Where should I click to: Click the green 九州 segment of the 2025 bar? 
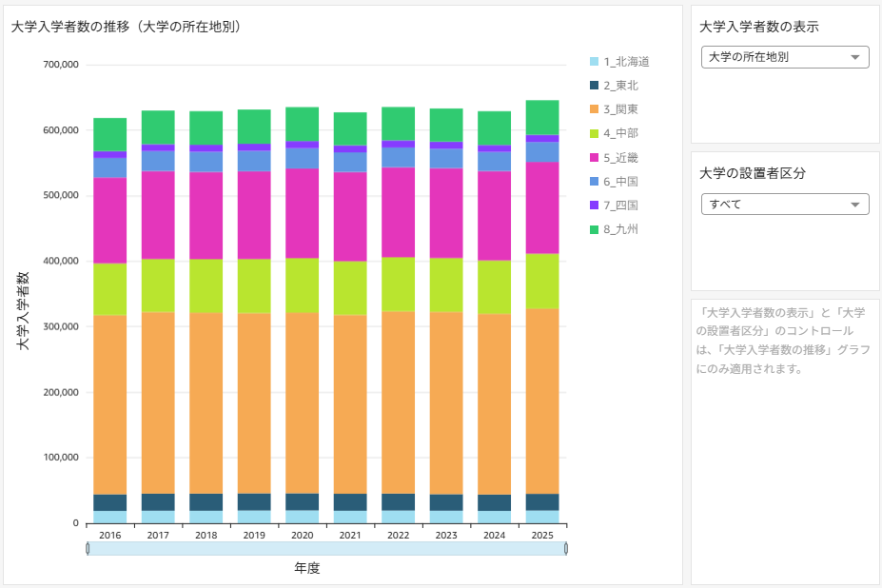point(542,117)
